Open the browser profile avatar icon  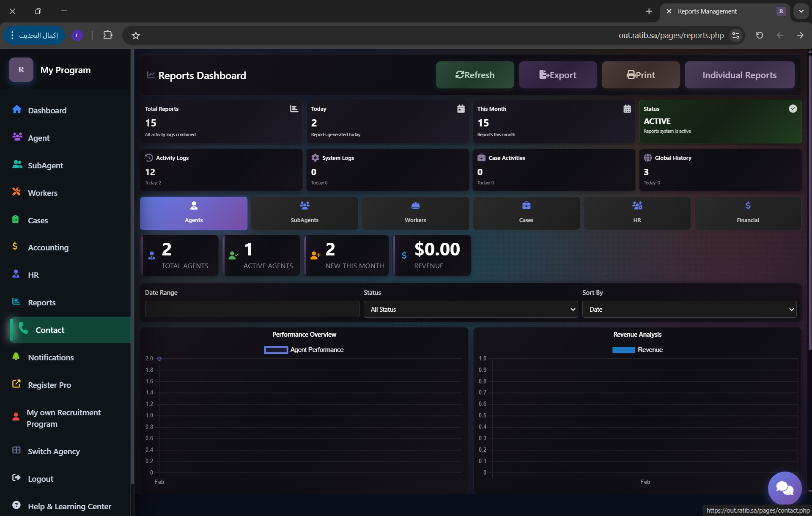(x=77, y=35)
